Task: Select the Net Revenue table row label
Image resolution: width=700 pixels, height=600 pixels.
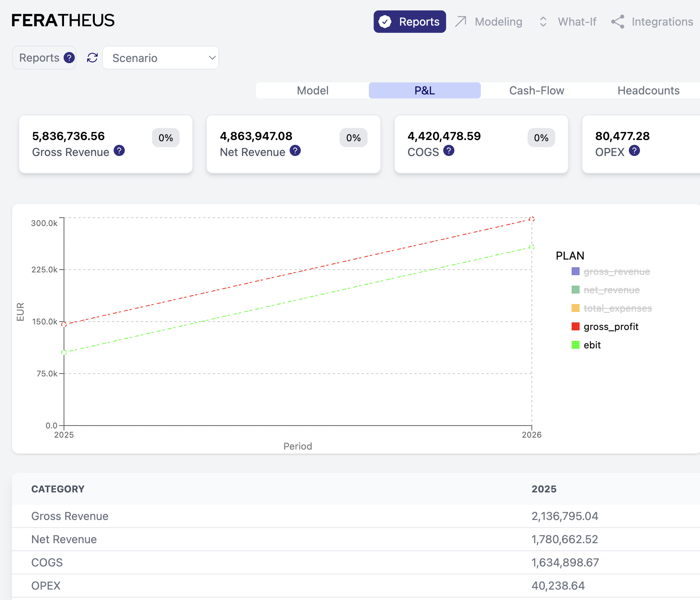Action: coord(64,539)
